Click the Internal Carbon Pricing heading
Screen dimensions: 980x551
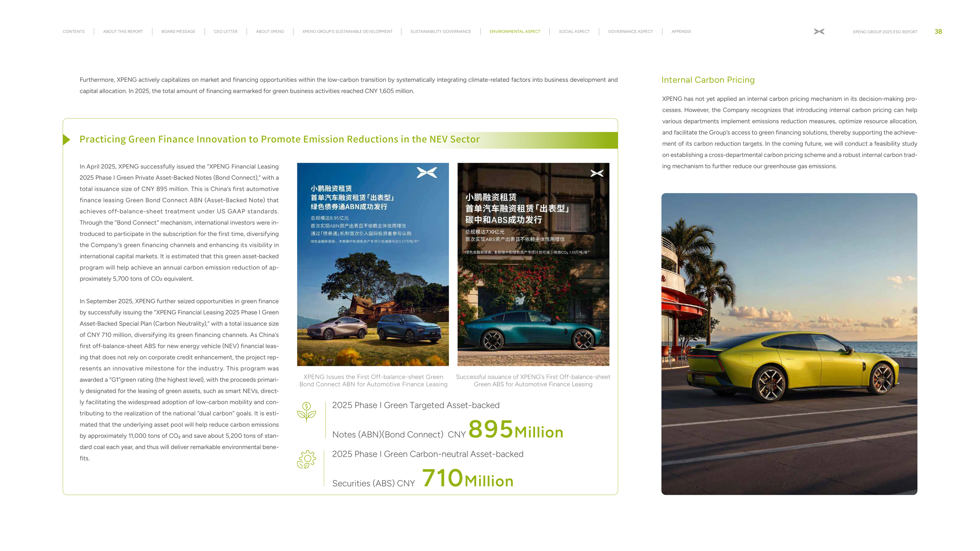pyautogui.click(x=708, y=80)
